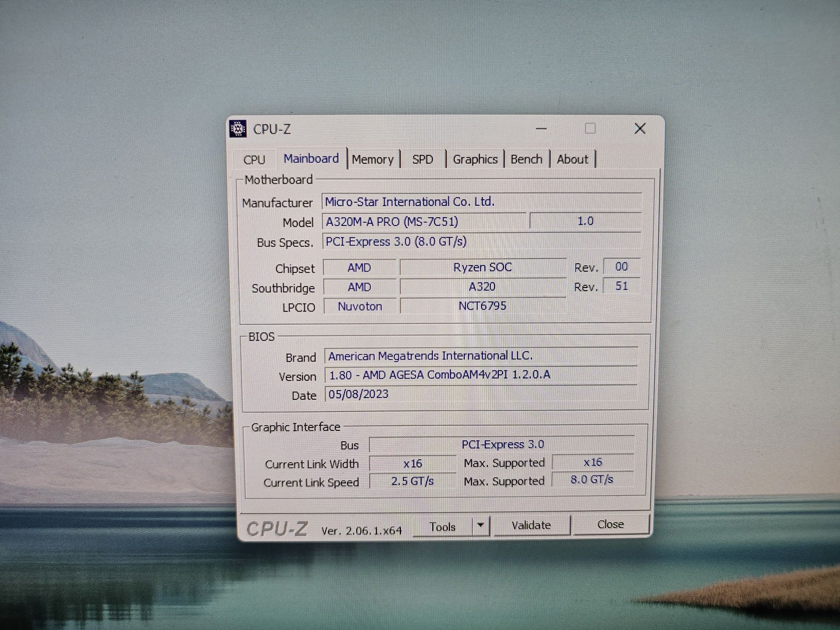Click the Manufacturer field Micro-Star International
The width and height of the screenshot is (840, 630).
(x=481, y=202)
